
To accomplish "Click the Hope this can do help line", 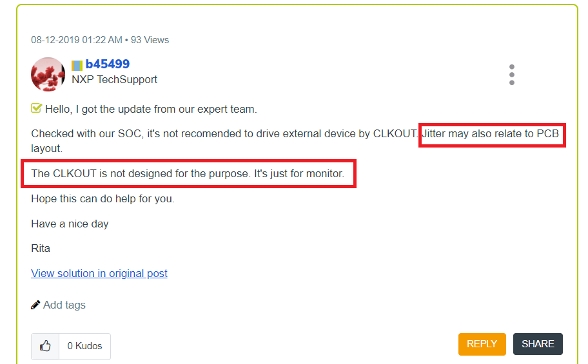I will 103,198.
